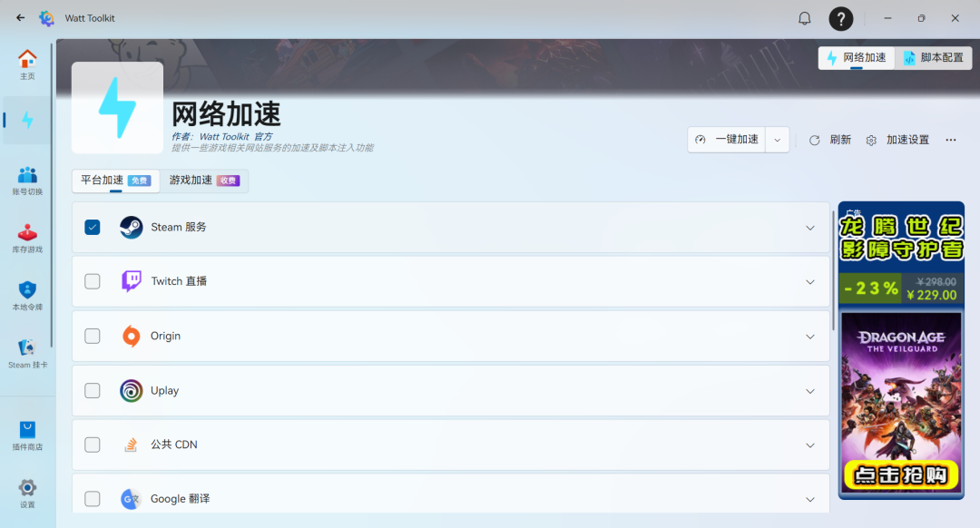Expand the Origin row chevron
The image size is (980, 528).
point(810,337)
